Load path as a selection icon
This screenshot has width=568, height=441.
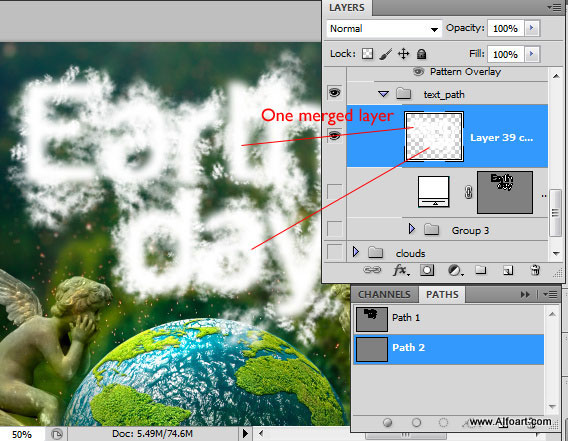[443, 422]
